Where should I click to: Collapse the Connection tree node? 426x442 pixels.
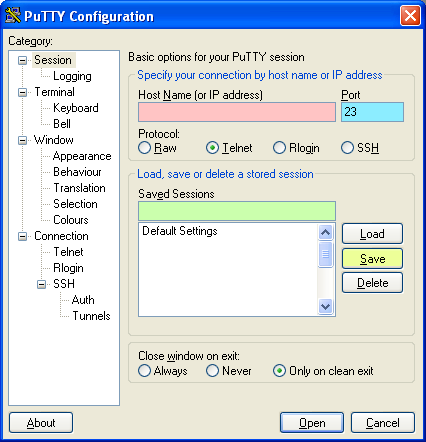click(22, 236)
